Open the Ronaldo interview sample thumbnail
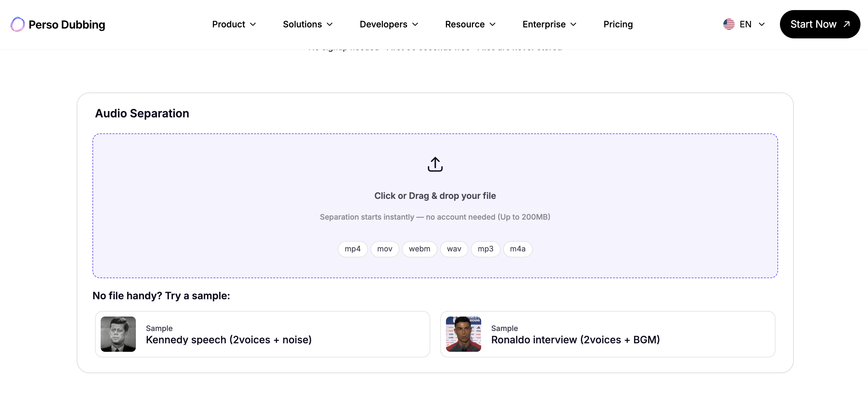 (x=463, y=334)
